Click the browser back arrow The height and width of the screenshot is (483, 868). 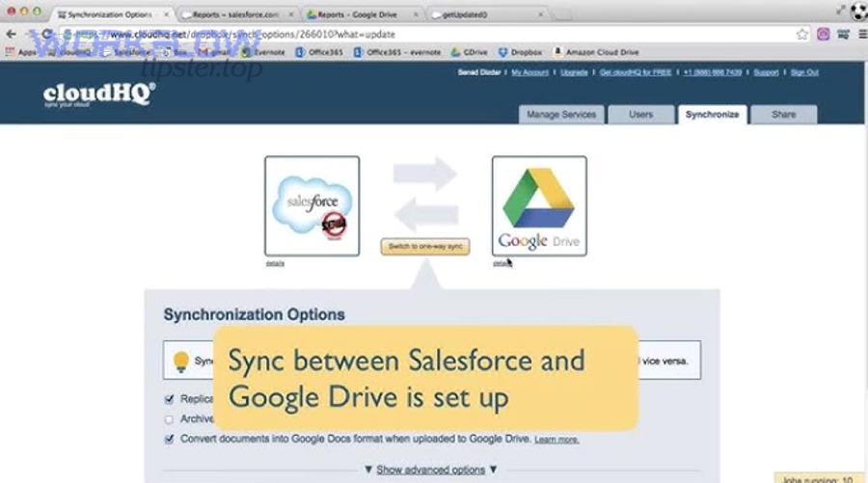(11, 35)
